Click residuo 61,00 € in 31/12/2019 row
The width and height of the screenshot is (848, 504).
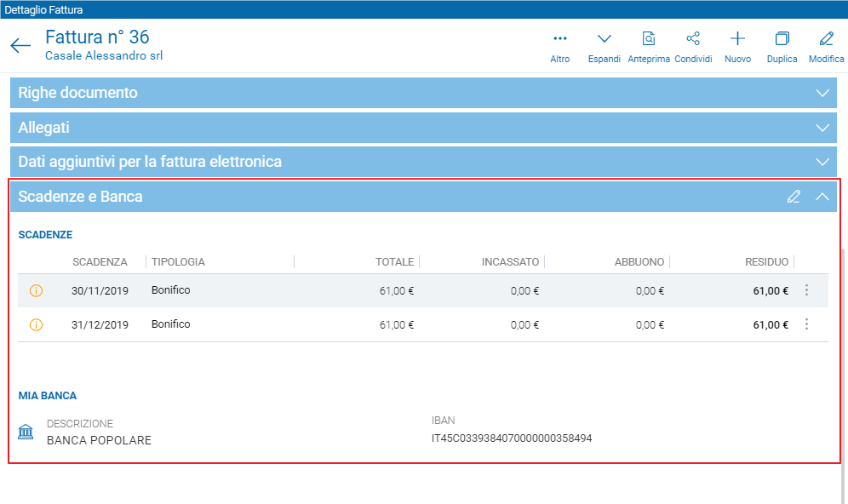tap(771, 325)
